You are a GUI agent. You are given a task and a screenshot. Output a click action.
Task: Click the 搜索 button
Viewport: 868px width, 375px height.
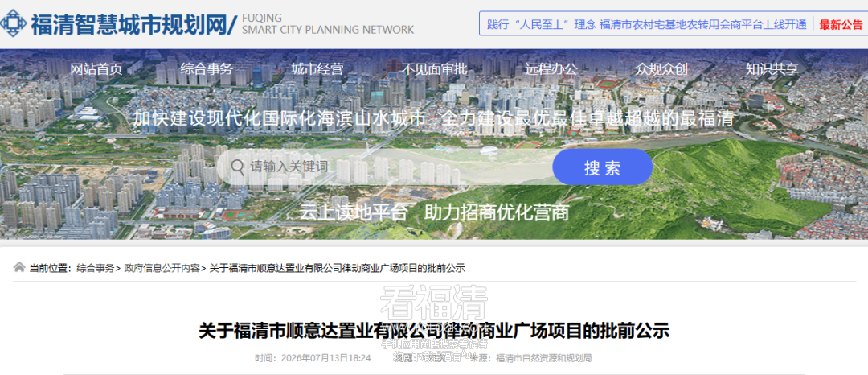click(602, 167)
